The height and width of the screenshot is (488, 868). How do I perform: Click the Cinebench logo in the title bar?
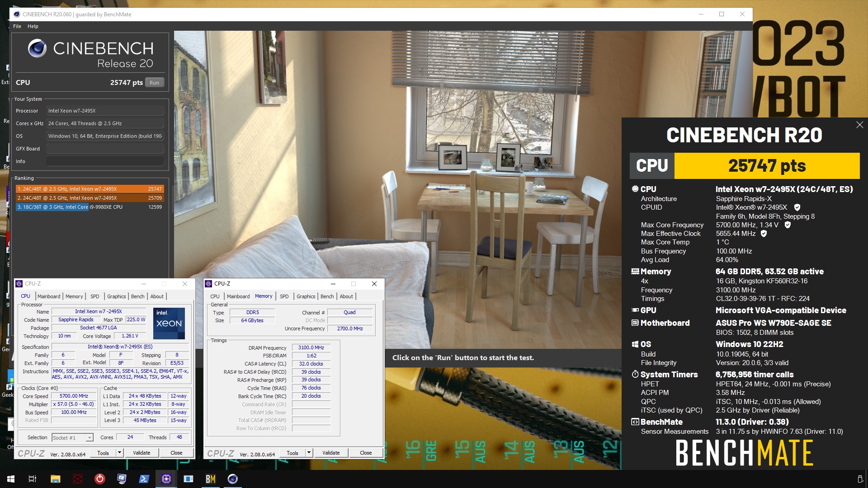tap(17, 14)
